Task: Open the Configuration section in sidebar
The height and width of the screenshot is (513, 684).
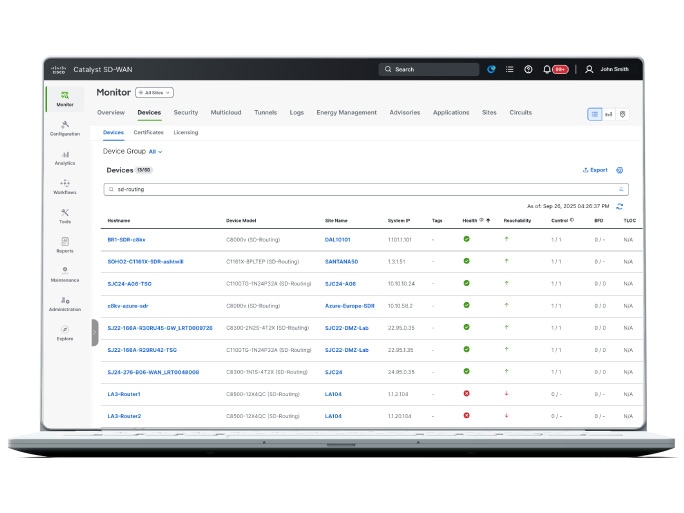Action: tap(65, 127)
